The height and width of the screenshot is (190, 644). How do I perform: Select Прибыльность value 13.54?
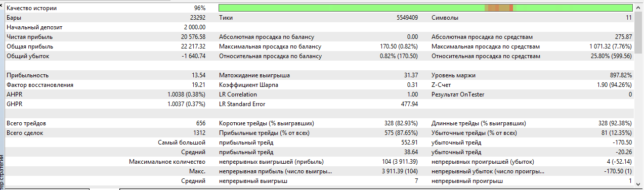click(199, 75)
